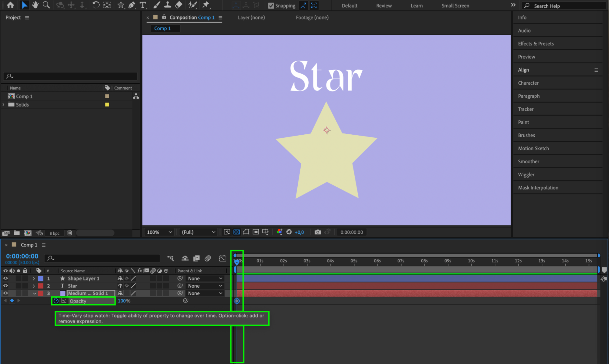Select the Puppet Pin tool

coord(206,5)
